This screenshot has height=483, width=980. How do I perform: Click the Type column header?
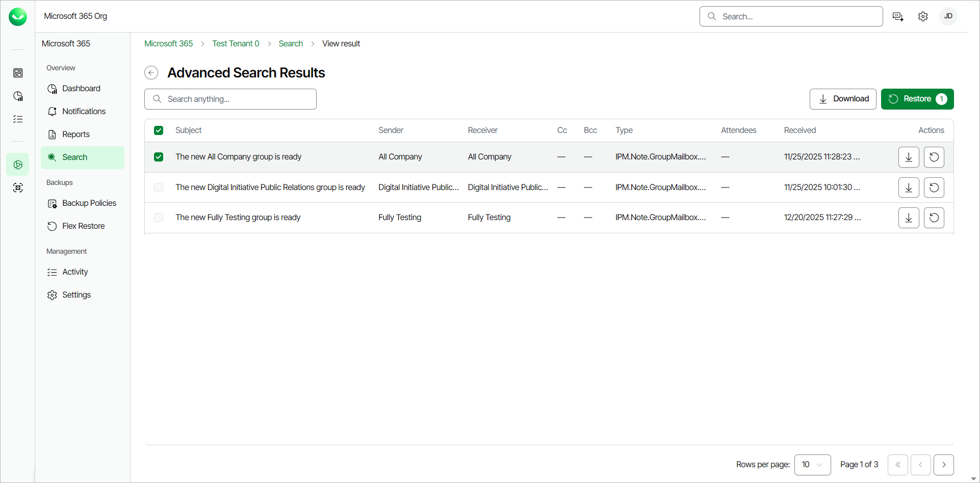tap(624, 130)
